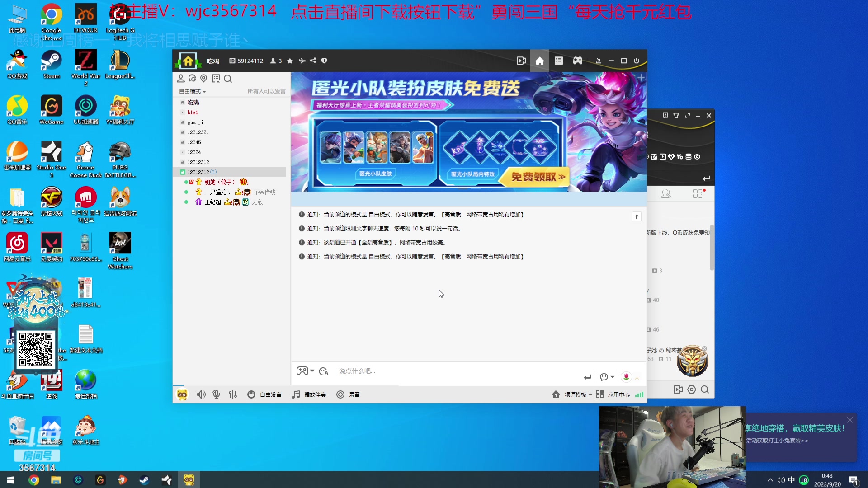Click the share channel icon
This screenshot has width=868, height=488.
coord(313,61)
